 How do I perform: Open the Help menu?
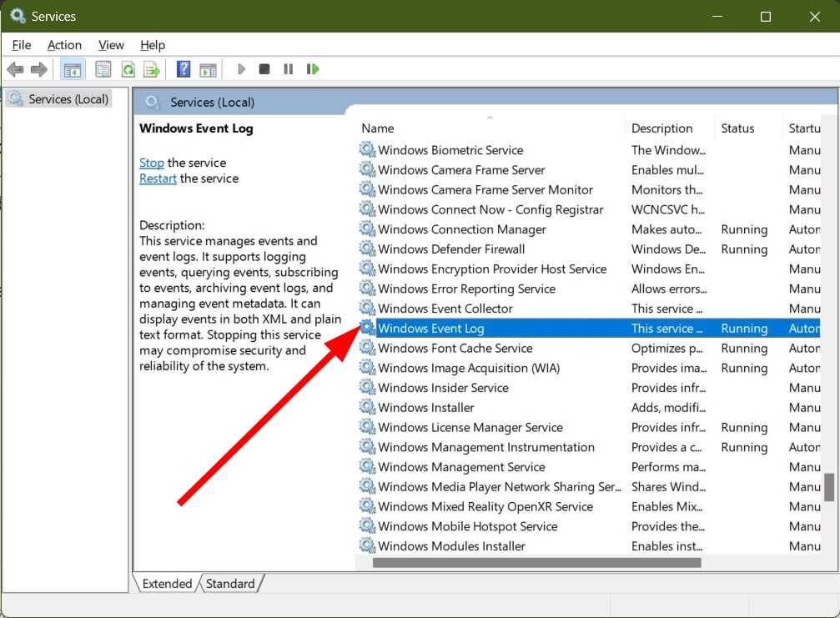click(153, 45)
